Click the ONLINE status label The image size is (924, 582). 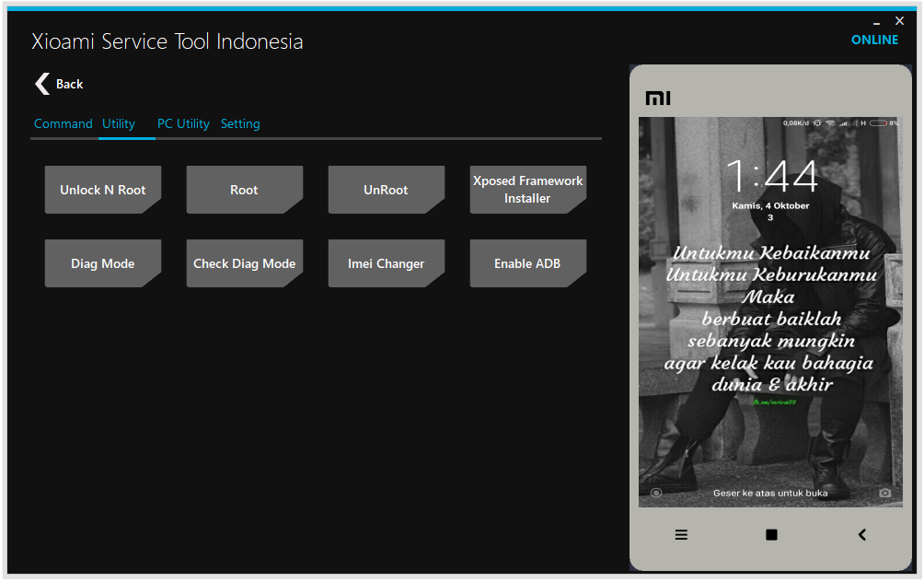pyautogui.click(x=874, y=41)
